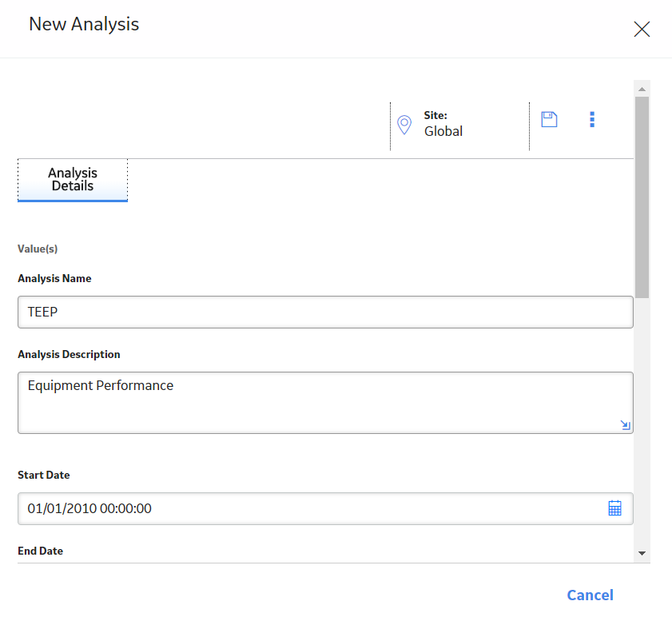The width and height of the screenshot is (672, 629).
Task: Click the Start Date input field
Action: point(325,508)
